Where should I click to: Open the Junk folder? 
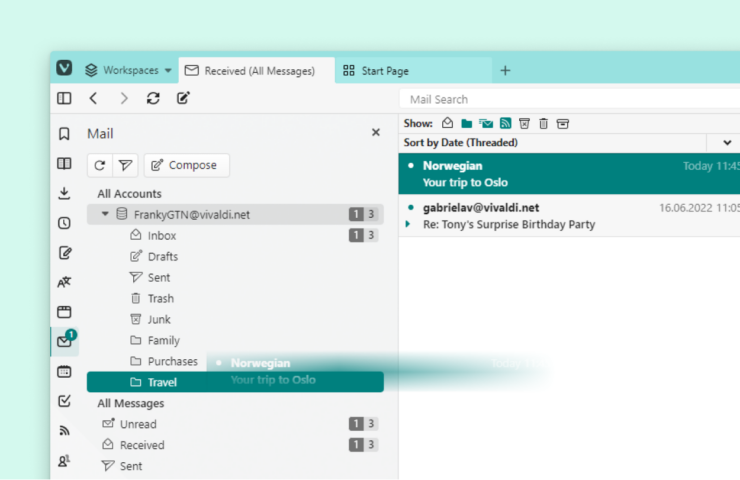tap(235, 319)
